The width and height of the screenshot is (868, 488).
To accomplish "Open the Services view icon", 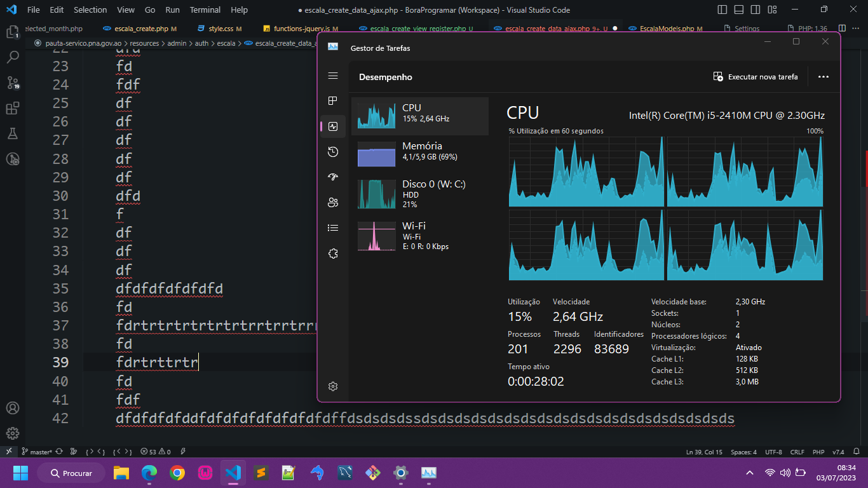I will pyautogui.click(x=332, y=253).
